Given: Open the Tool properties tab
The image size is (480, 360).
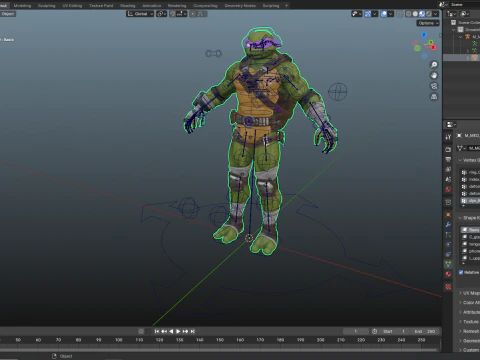Looking at the screenshot, I should (x=448, y=137).
